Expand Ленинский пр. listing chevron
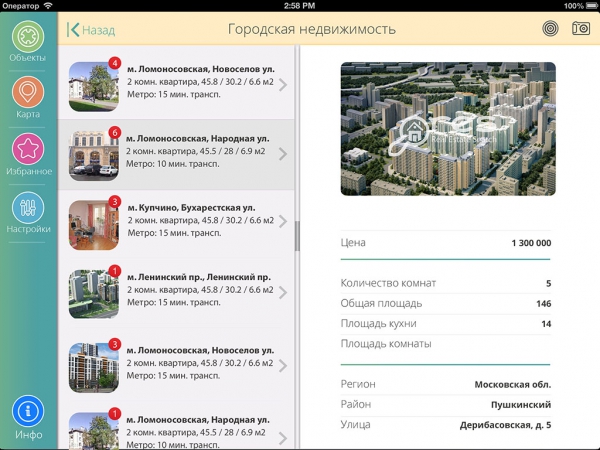The image size is (600, 450). [x=283, y=293]
